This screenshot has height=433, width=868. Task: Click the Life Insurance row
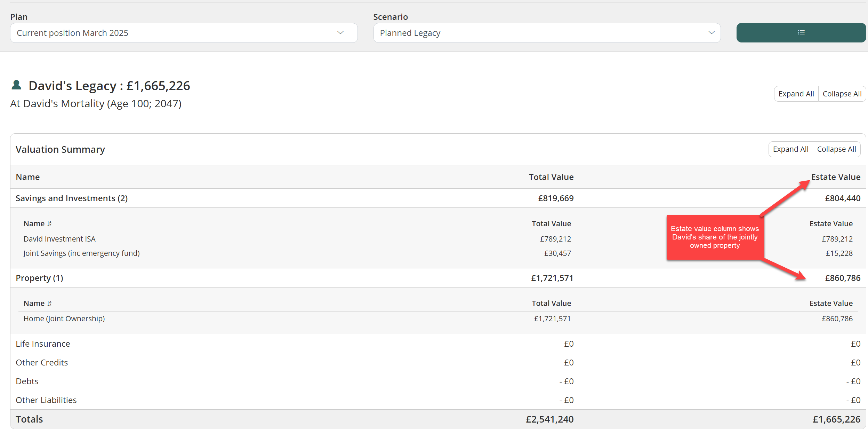43,344
